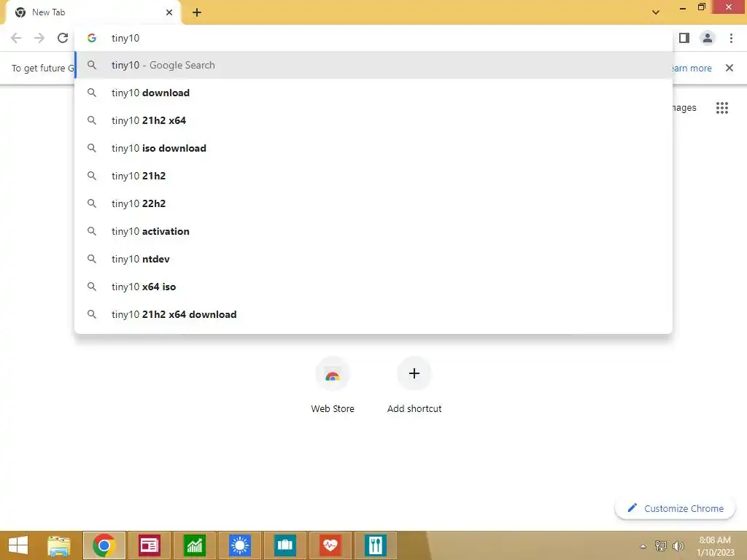The image size is (747, 560).
Task: Click the volume speaker tray icon
Action: point(678,546)
